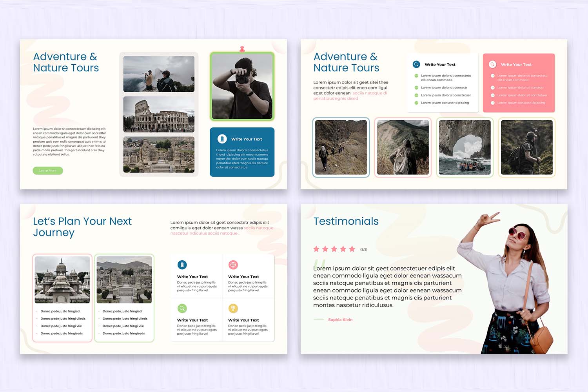Click the boat under rock arch photo
The image size is (588, 392).
[465, 147]
